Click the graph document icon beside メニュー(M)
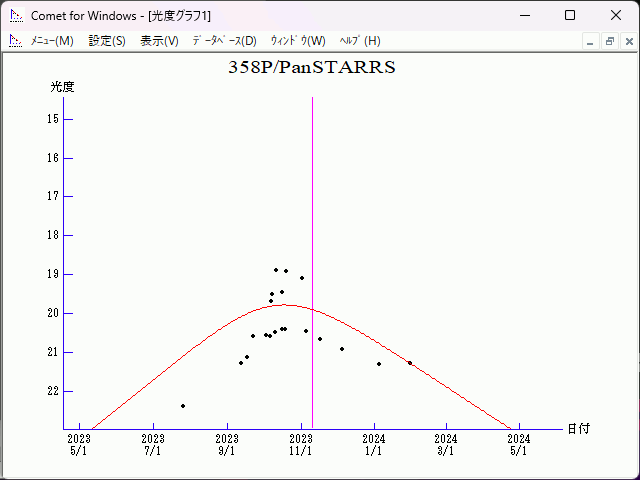The height and width of the screenshot is (480, 640). [x=15, y=41]
